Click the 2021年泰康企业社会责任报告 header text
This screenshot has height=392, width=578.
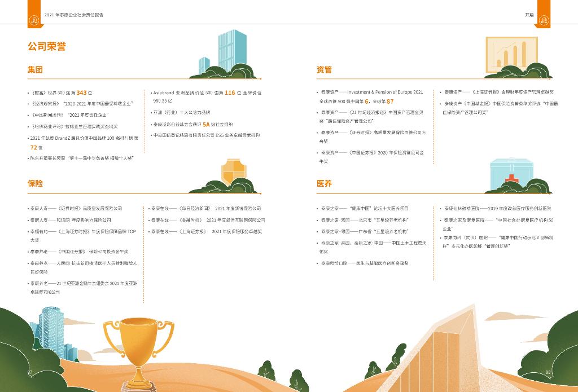pyautogui.click(x=74, y=15)
